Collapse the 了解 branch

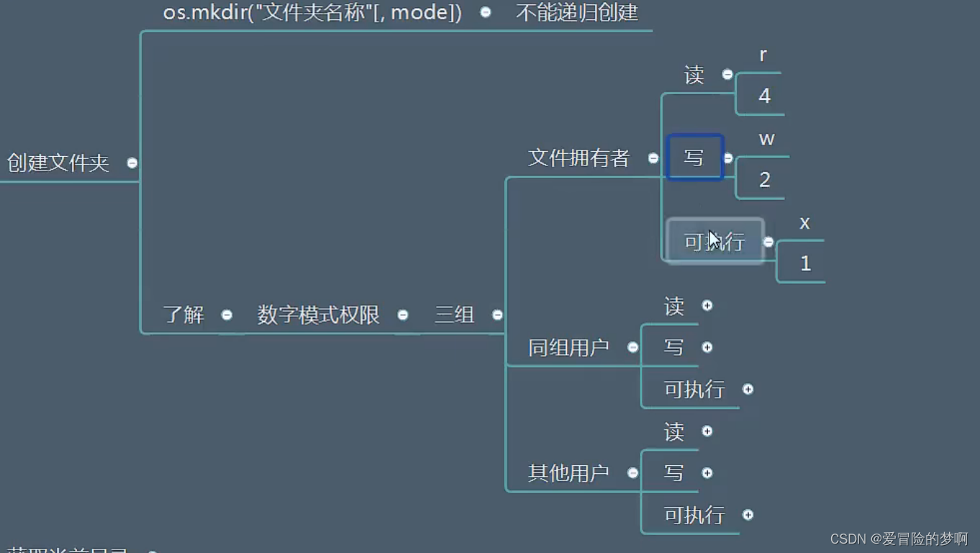click(x=227, y=315)
